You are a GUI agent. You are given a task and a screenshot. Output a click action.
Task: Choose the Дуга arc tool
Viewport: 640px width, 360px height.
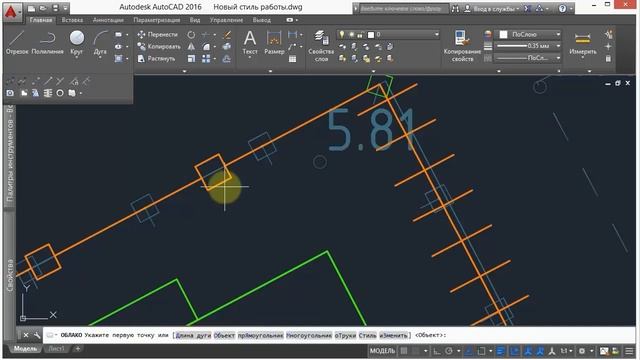pyautogui.click(x=100, y=42)
